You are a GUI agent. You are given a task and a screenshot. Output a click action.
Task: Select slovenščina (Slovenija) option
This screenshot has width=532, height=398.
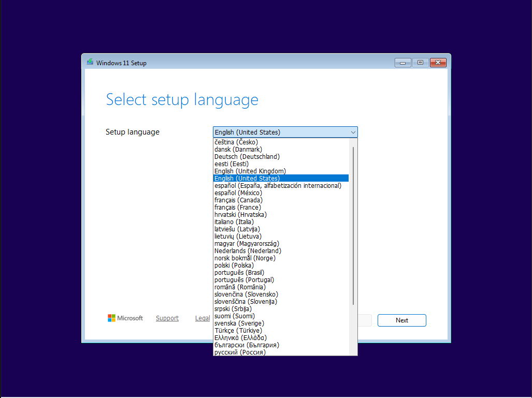[281, 302]
